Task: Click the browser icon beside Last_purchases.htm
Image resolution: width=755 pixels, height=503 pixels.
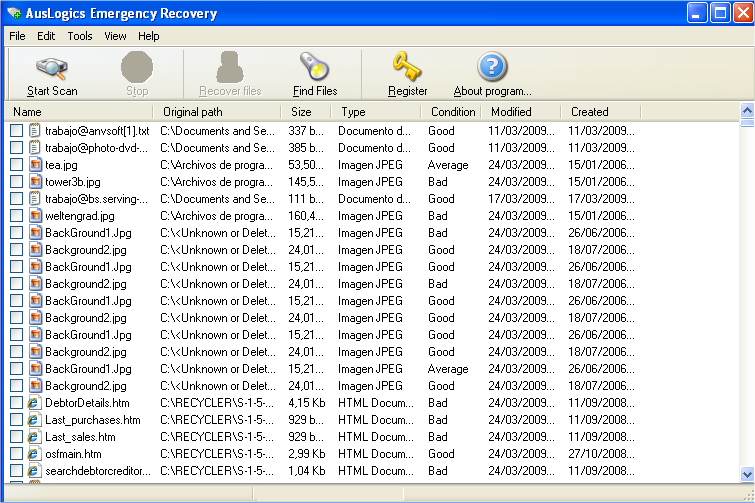Action: (33, 420)
